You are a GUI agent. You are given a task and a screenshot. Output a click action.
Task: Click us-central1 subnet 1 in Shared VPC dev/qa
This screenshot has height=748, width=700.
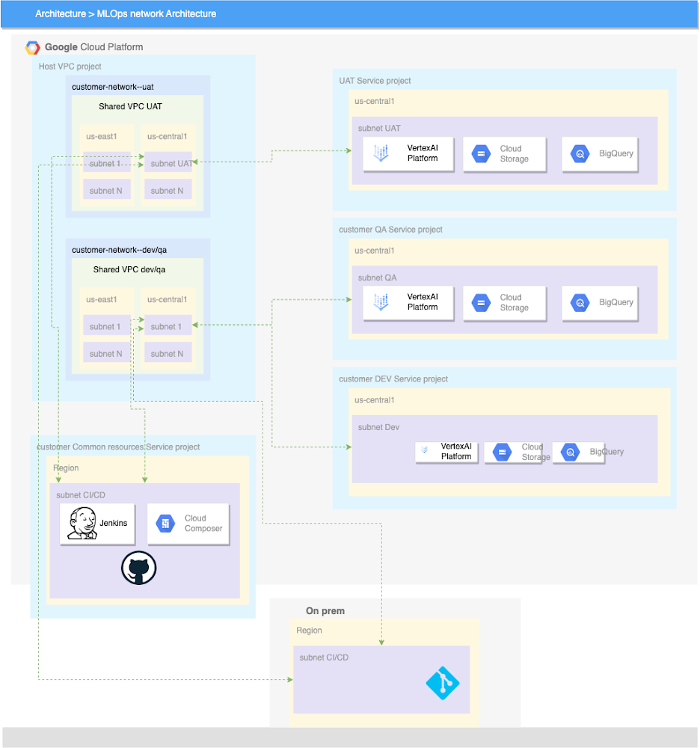click(168, 325)
